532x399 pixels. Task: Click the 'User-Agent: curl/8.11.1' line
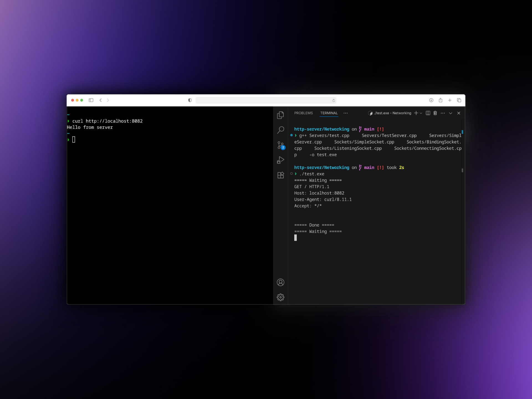323,199
